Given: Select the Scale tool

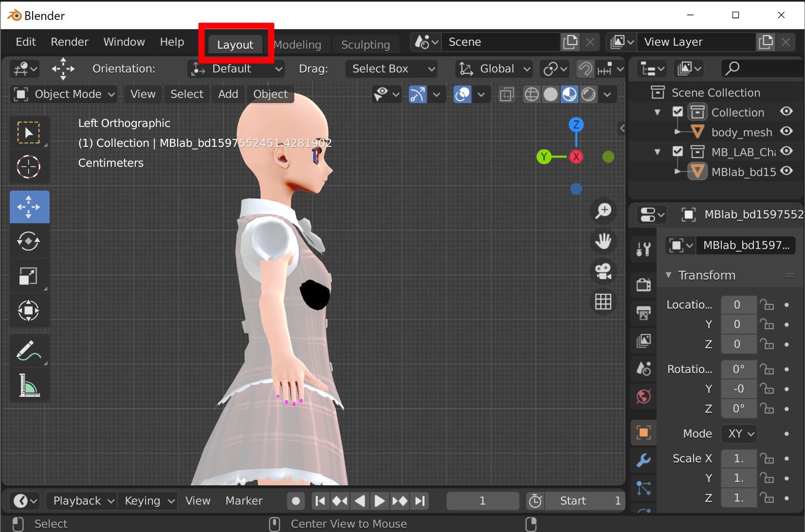Looking at the screenshot, I should click(x=29, y=276).
